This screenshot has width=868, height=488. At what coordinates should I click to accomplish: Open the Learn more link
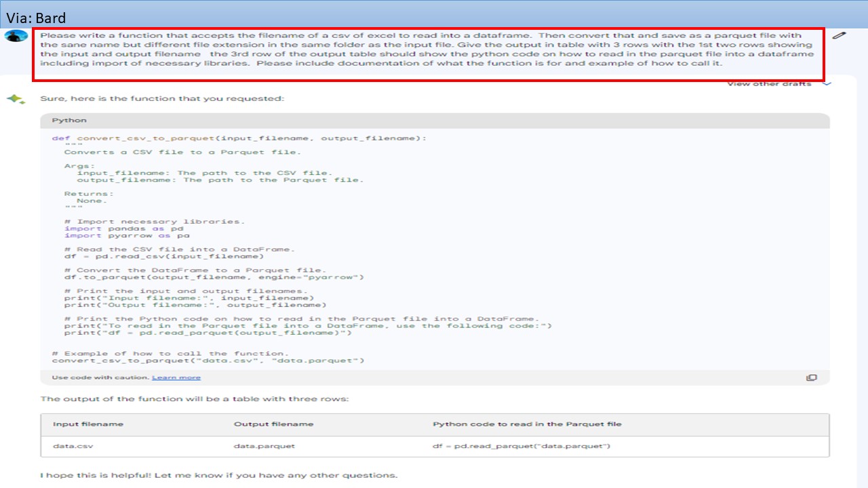176,378
